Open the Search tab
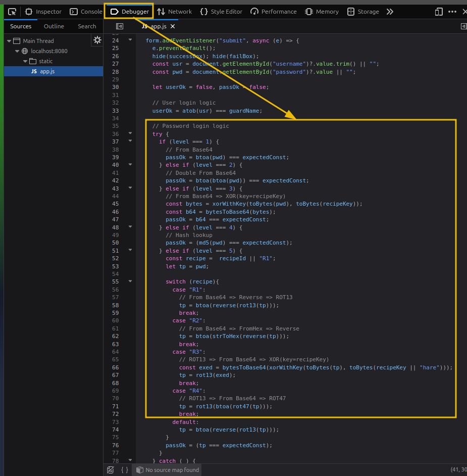The height and width of the screenshot is (476, 467). (86, 26)
